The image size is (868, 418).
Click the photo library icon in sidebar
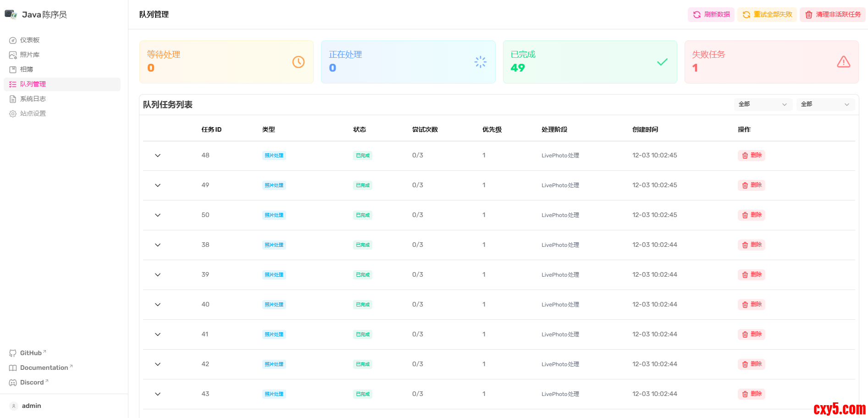tap(13, 55)
